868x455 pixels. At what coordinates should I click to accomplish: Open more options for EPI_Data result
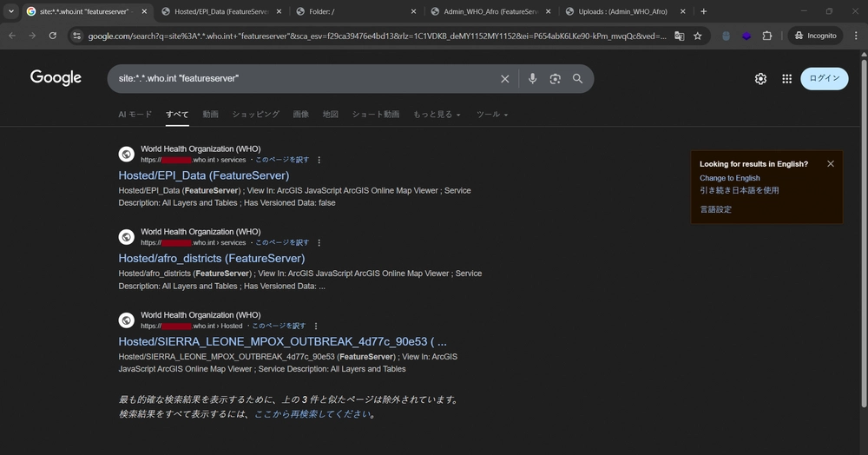tap(319, 160)
